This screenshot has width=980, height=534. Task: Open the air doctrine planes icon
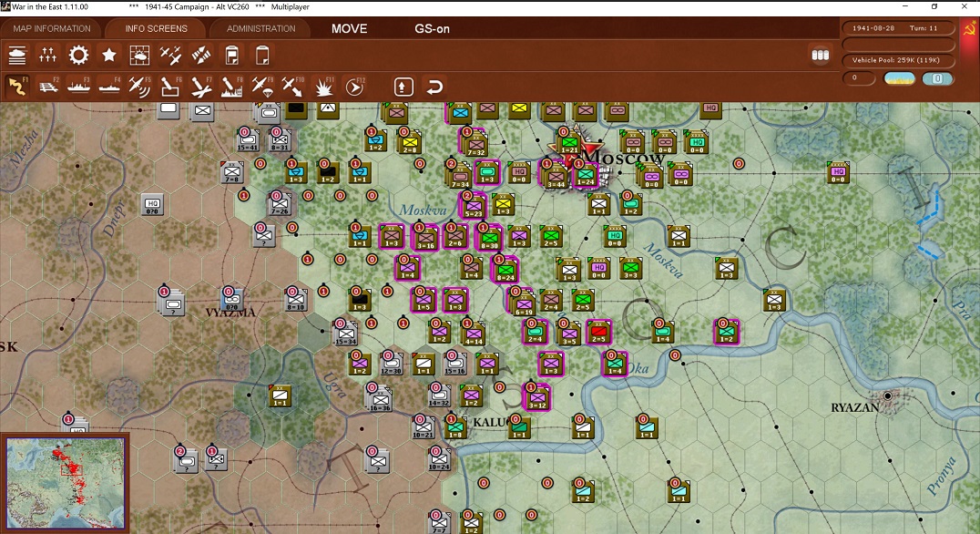tap(170, 56)
